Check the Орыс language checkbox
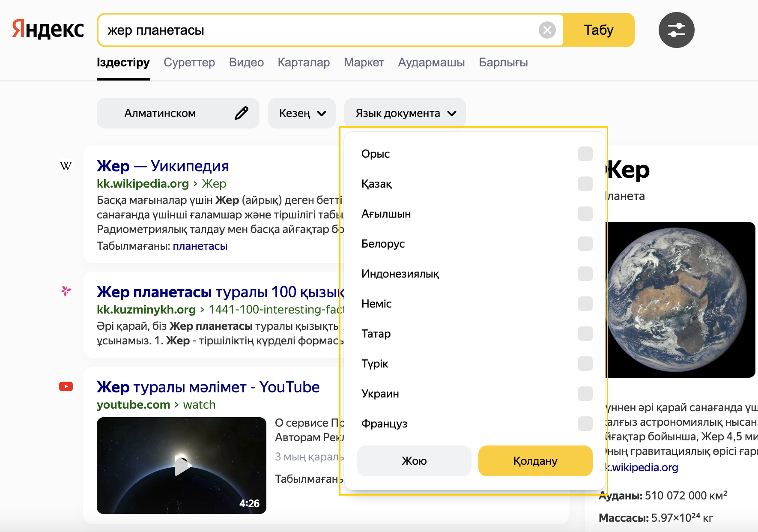This screenshot has height=532, width=758. (x=585, y=154)
